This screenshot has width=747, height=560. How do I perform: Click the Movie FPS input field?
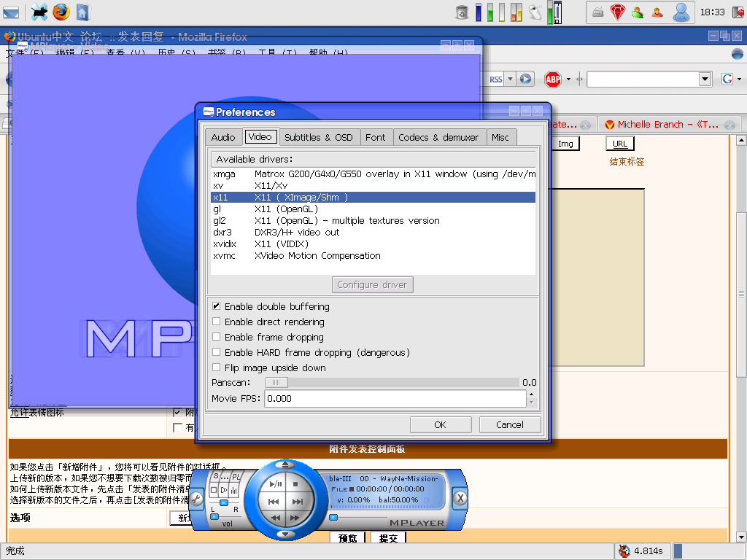click(395, 399)
